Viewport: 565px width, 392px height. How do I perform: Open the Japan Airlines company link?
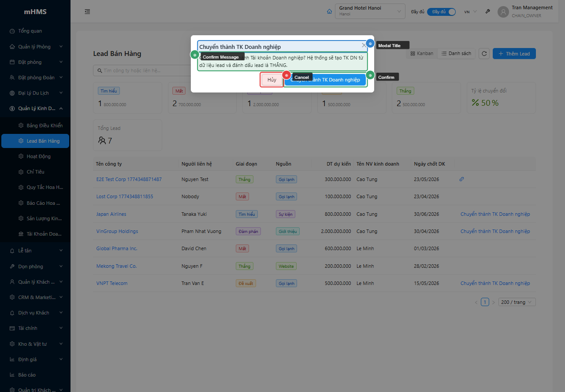[111, 214]
